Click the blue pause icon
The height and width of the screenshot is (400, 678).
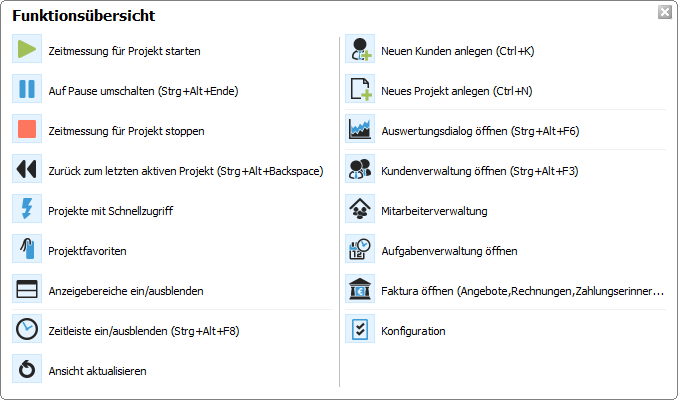pos(27,89)
